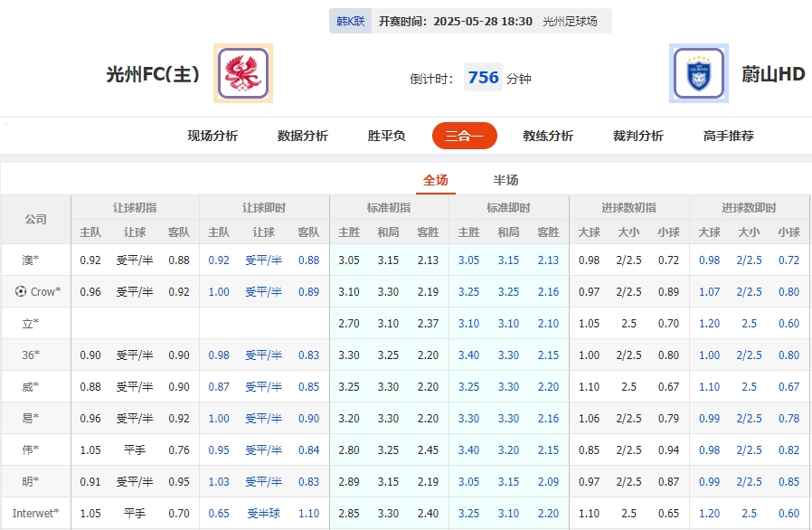This screenshot has height=530, width=812.
Task: Select the Crow company logo icon
Action: (x=21, y=291)
